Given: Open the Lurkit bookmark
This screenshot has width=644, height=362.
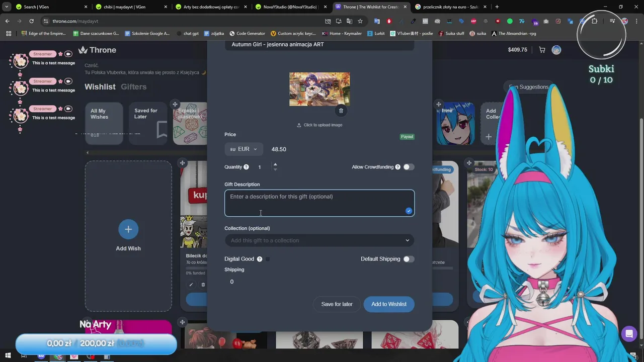Looking at the screenshot, I should [376, 33].
